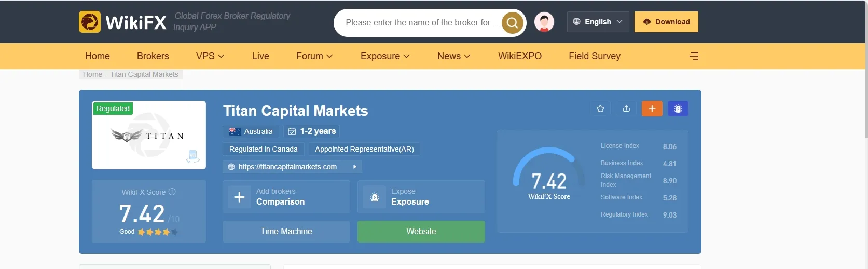Image resolution: width=868 pixels, height=269 pixels.
Task: Add broker to favorites with the star icon
Action: (x=600, y=109)
